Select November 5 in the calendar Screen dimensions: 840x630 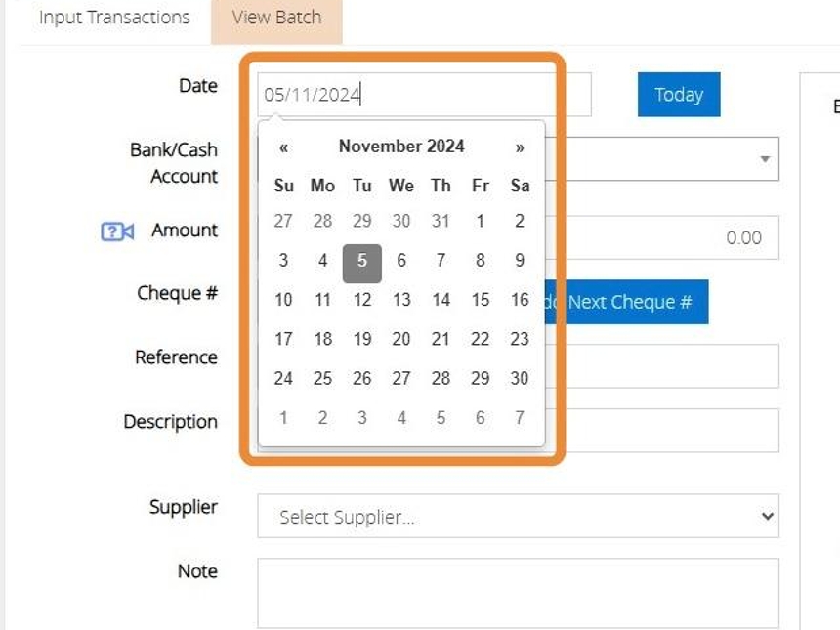pos(362,261)
